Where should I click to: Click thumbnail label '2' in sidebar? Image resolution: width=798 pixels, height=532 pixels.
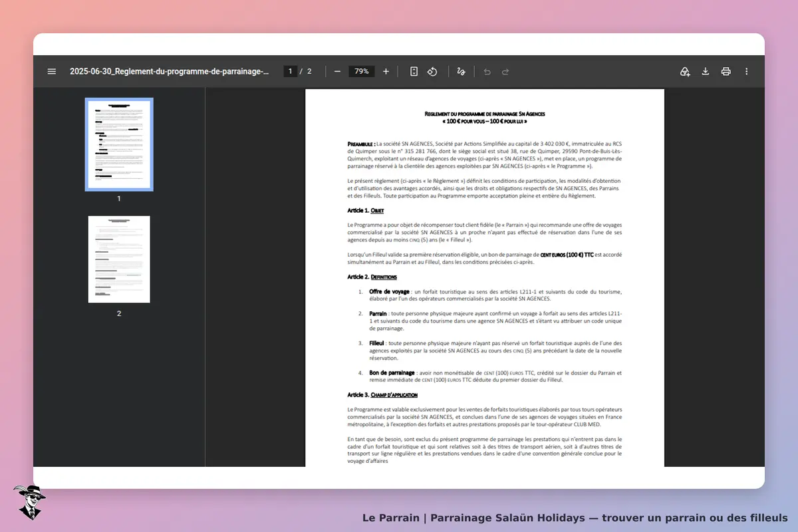(119, 313)
